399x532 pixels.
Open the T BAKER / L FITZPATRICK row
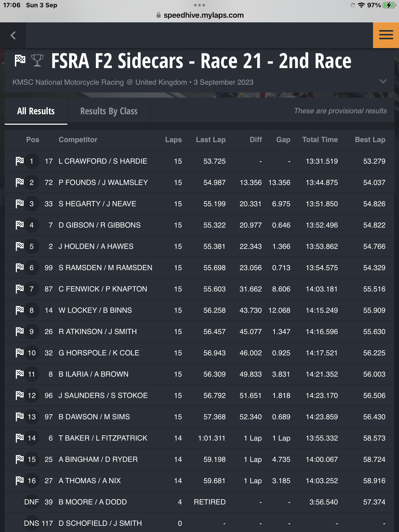tap(199, 438)
